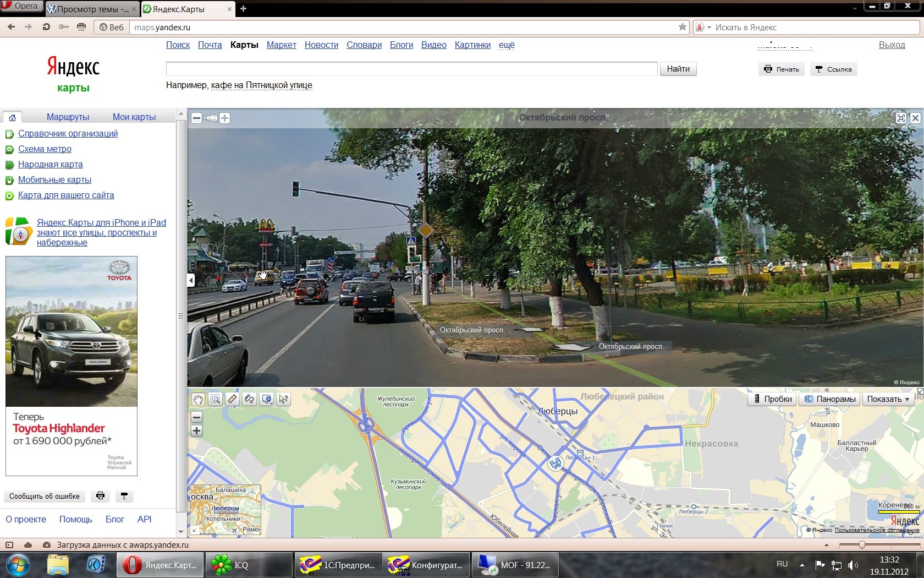The width and height of the screenshot is (924, 578).
Task: Expand panorama viewer to fullscreen
Action: (901, 118)
